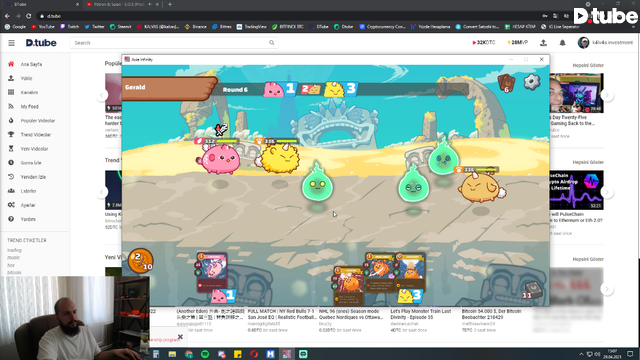Select the music trend tag

point(13,258)
